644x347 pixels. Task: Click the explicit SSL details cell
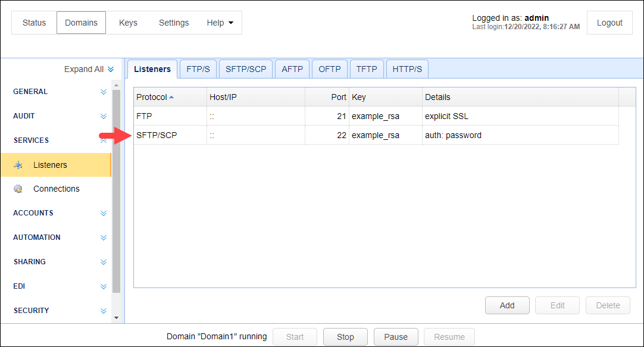pyautogui.click(x=520, y=116)
